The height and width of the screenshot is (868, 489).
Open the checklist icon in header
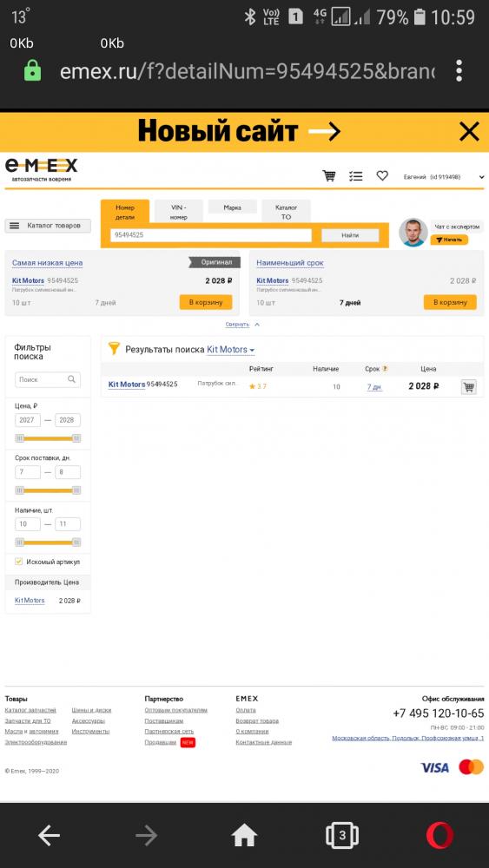point(355,176)
